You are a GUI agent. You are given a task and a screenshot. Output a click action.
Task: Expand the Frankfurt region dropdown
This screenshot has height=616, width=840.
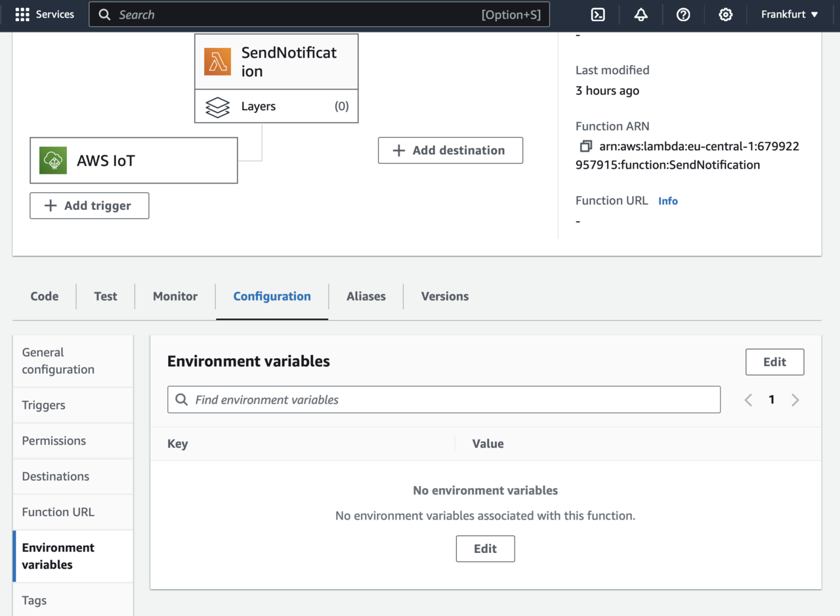point(789,14)
